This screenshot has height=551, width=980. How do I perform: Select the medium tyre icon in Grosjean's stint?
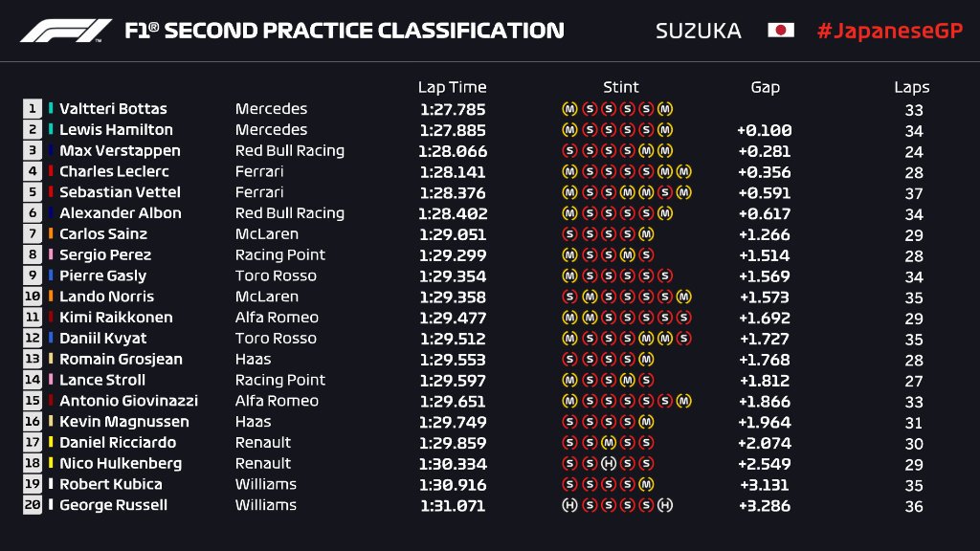coord(646,360)
